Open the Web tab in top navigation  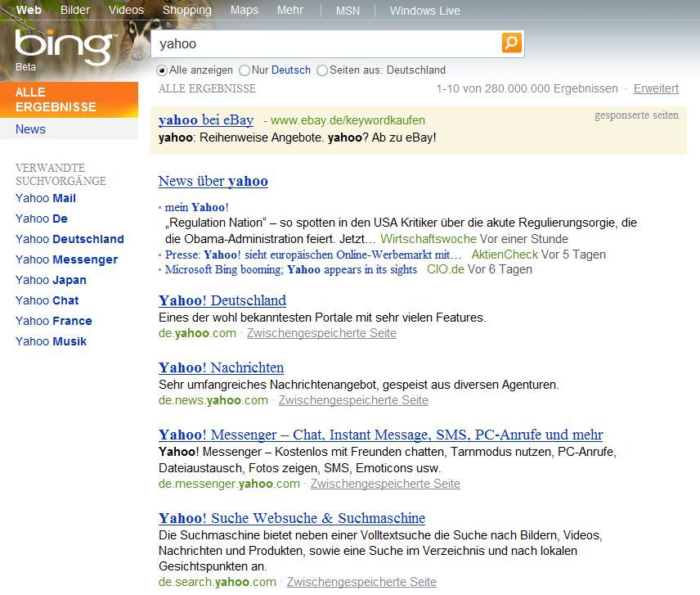click(29, 10)
